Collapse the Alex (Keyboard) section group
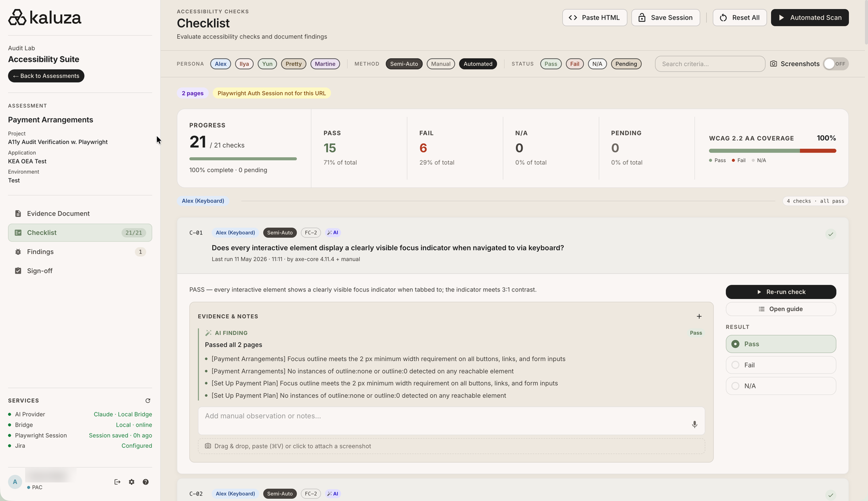The width and height of the screenshot is (868, 501). (203, 201)
